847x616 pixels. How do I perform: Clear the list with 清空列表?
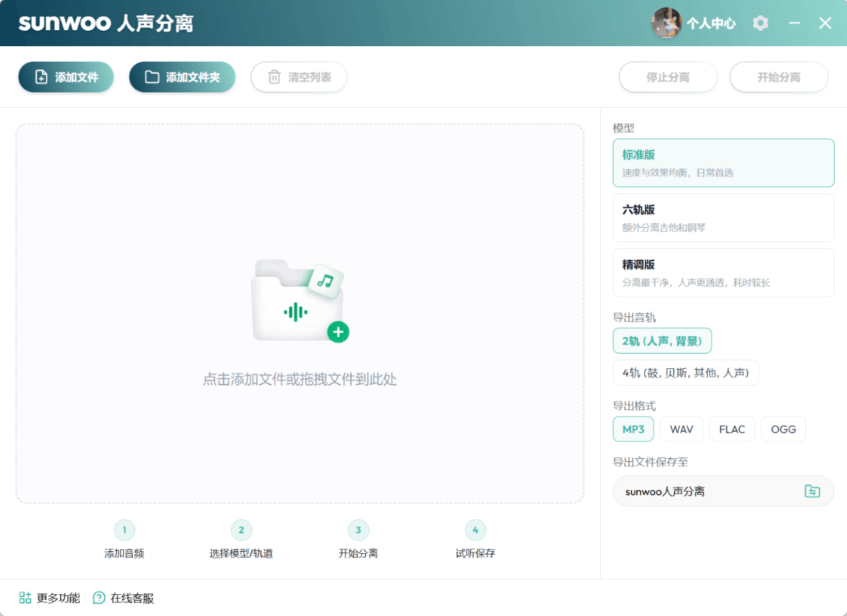299,77
